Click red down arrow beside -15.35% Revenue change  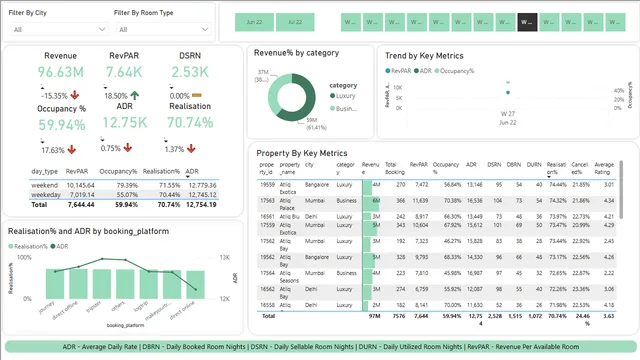75,95
